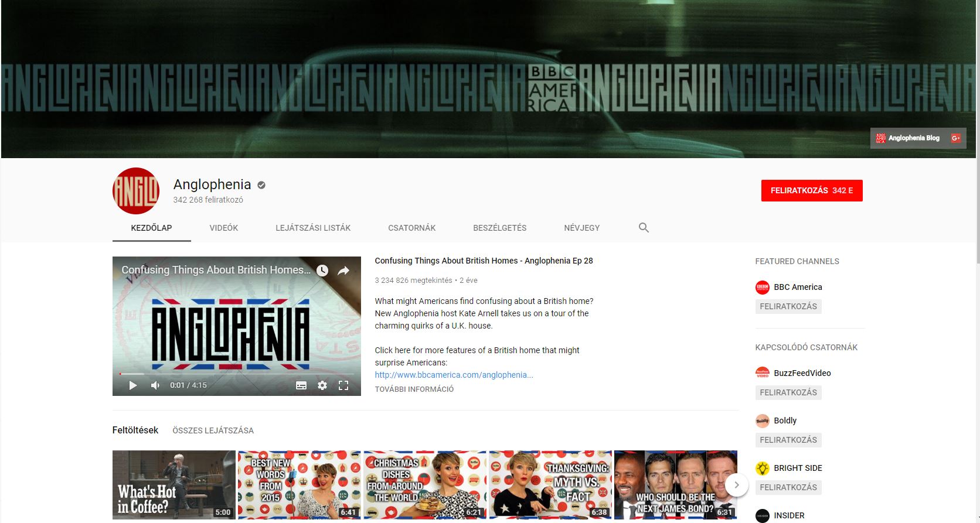
Task: Play the featured video
Action: tap(133, 385)
